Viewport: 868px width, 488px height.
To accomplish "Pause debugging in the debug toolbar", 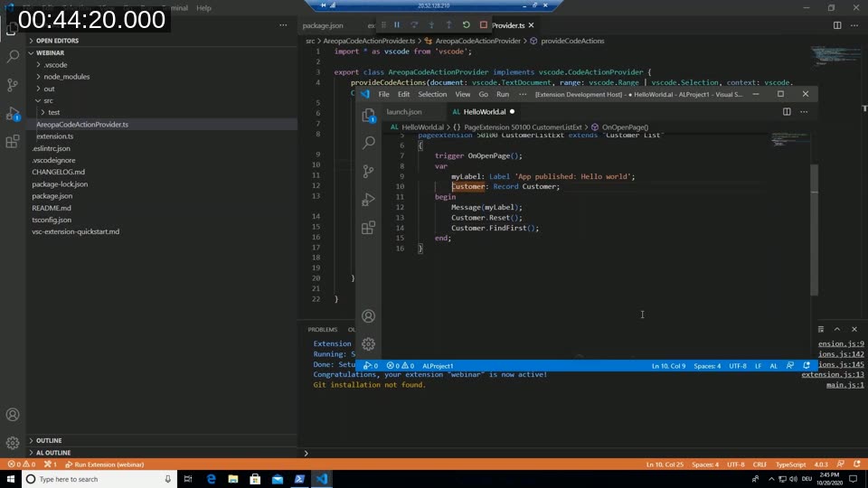I will [397, 25].
